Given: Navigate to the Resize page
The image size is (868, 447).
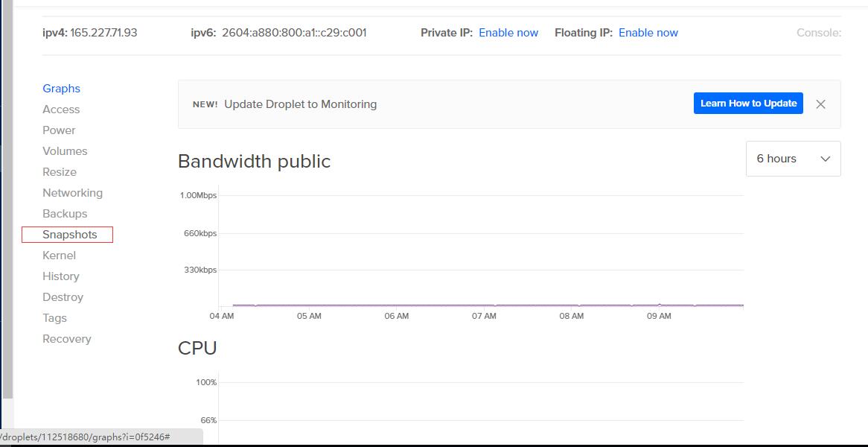Looking at the screenshot, I should pos(60,172).
